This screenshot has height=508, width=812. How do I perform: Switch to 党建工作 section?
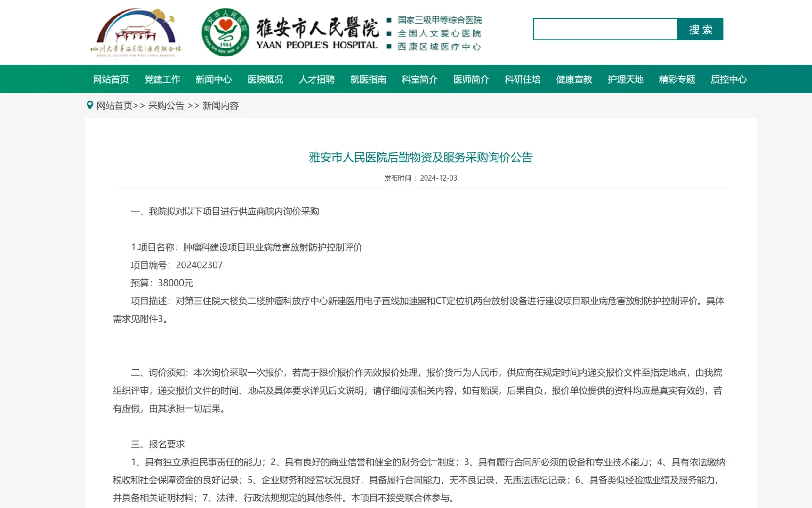tap(162, 79)
